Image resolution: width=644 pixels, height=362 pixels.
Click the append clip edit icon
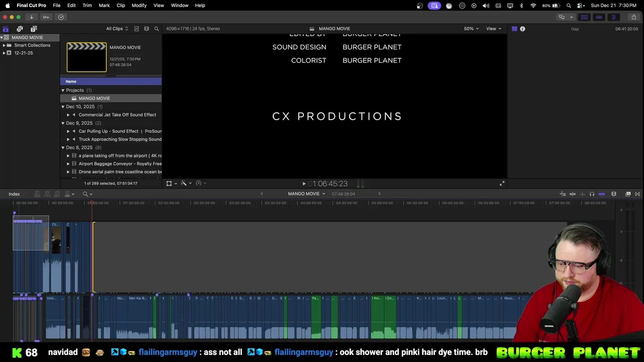pyautogui.click(x=57, y=194)
